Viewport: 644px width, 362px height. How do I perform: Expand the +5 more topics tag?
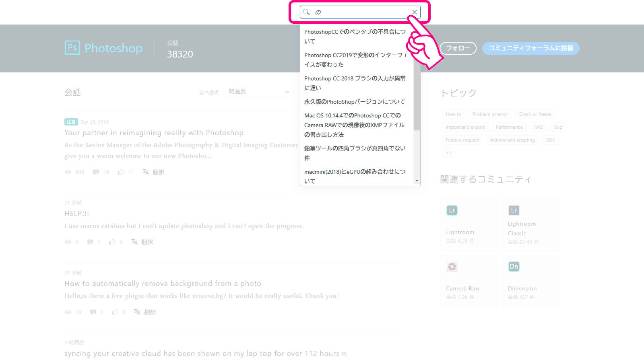click(x=448, y=153)
